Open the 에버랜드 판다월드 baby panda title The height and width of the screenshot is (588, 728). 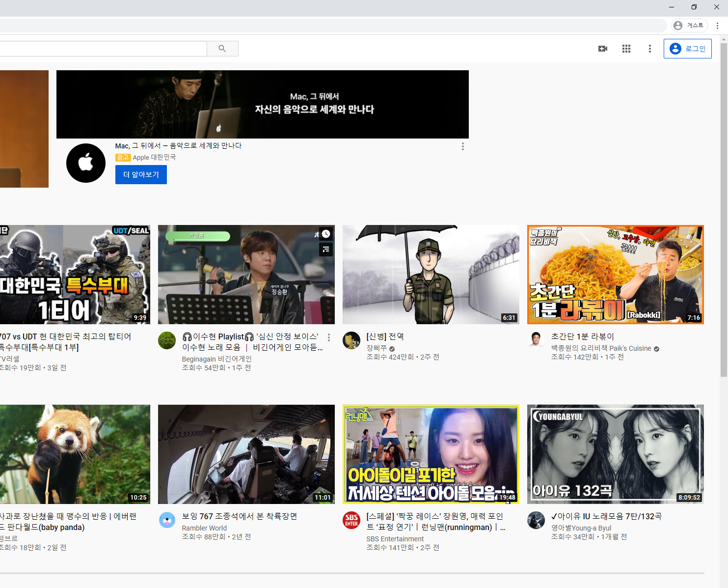68,522
